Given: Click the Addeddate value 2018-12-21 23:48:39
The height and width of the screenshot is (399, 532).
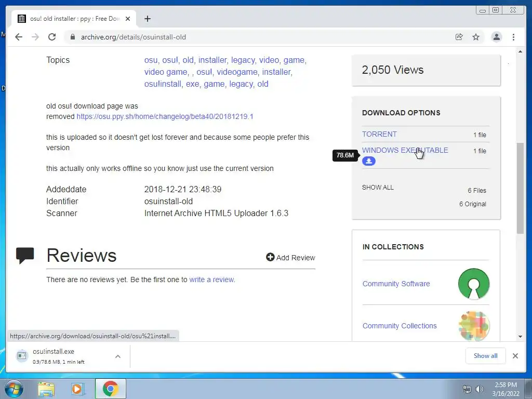Looking at the screenshot, I should coord(182,189).
